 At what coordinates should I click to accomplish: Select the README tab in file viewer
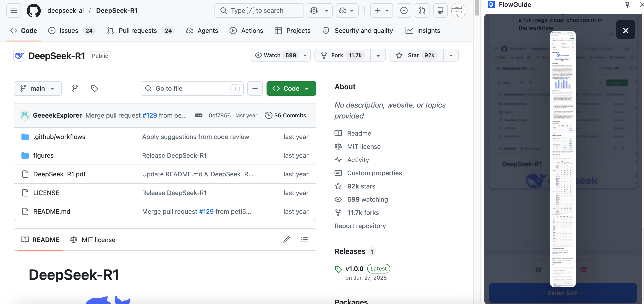tap(40, 240)
